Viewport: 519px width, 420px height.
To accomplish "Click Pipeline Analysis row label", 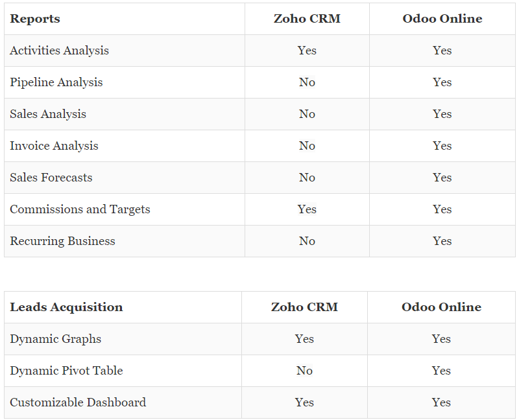I will tap(56, 82).
